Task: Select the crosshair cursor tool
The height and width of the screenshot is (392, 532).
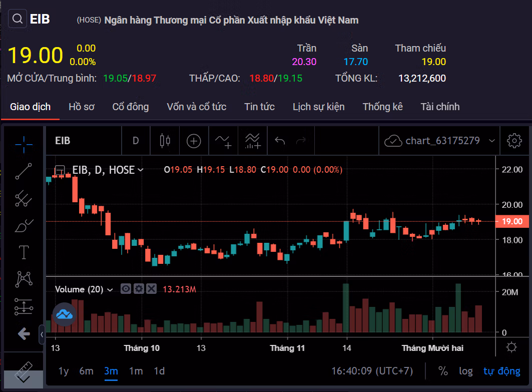Action: [24, 144]
